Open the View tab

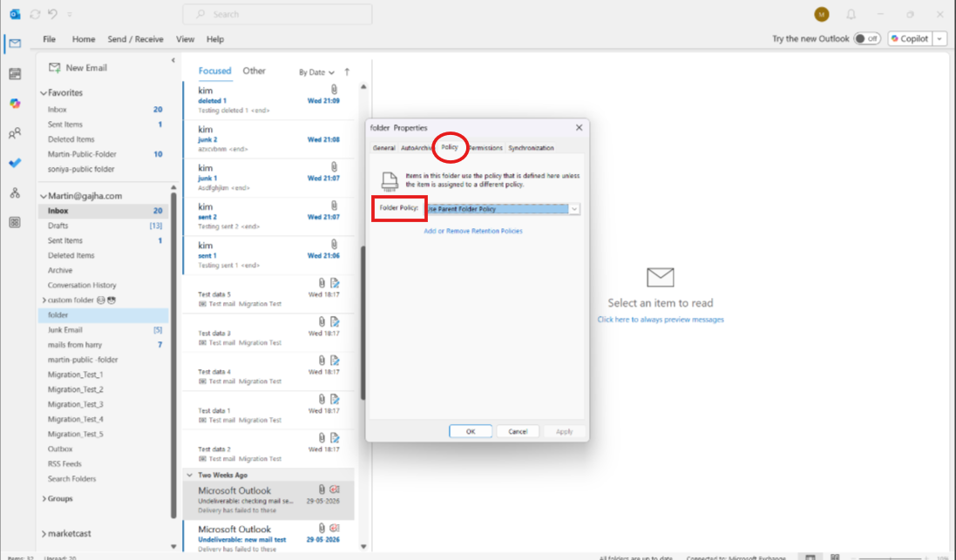tap(186, 39)
